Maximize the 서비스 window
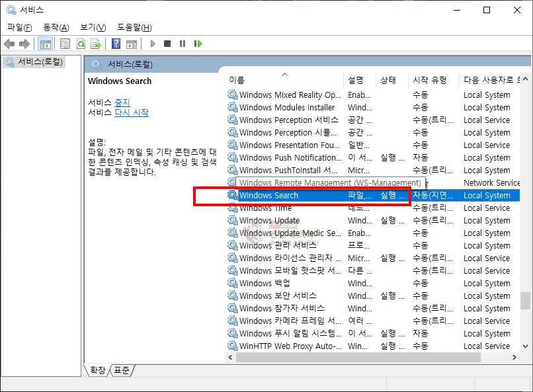 [x=487, y=10]
